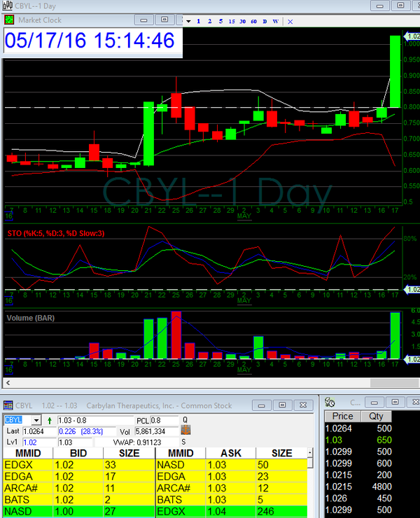
Task: Switch chart to 15-minute interval
Action: [232, 21]
